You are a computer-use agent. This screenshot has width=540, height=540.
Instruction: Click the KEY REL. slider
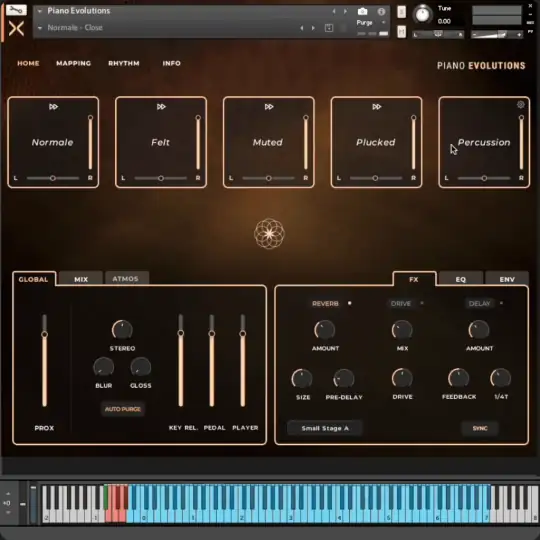tap(181, 361)
